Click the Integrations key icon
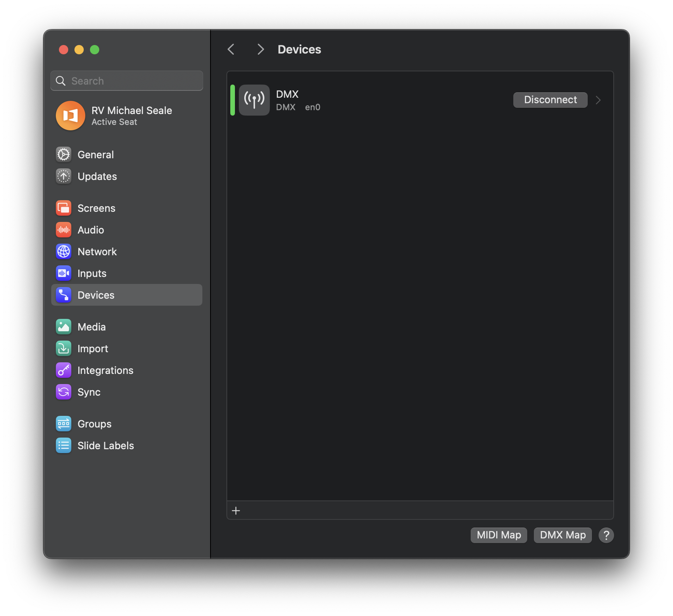Screen dimensions: 673x616 pos(64,370)
